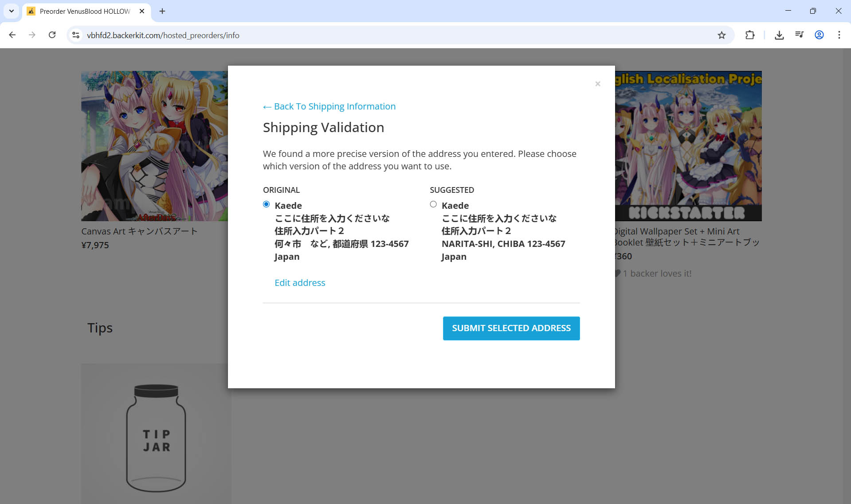This screenshot has height=504, width=851.
Task: View site information icon in address bar
Action: [x=76, y=35]
